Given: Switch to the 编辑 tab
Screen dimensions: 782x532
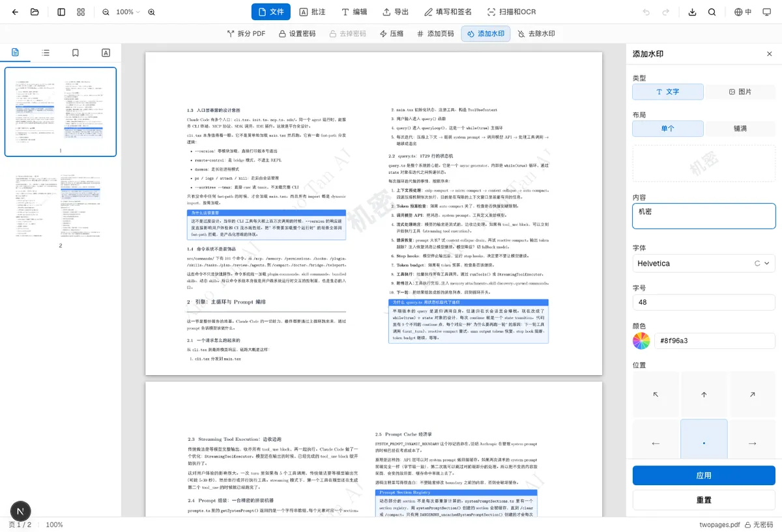Looking at the screenshot, I should (354, 12).
